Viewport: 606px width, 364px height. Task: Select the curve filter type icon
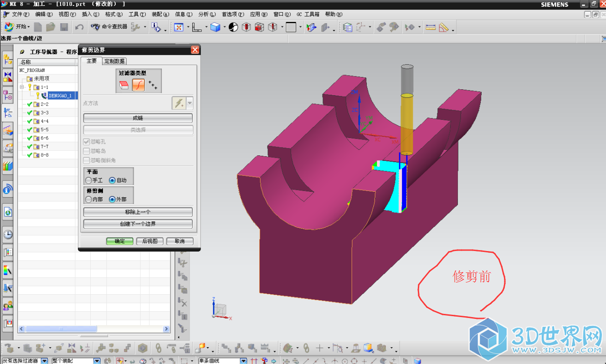click(x=139, y=85)
